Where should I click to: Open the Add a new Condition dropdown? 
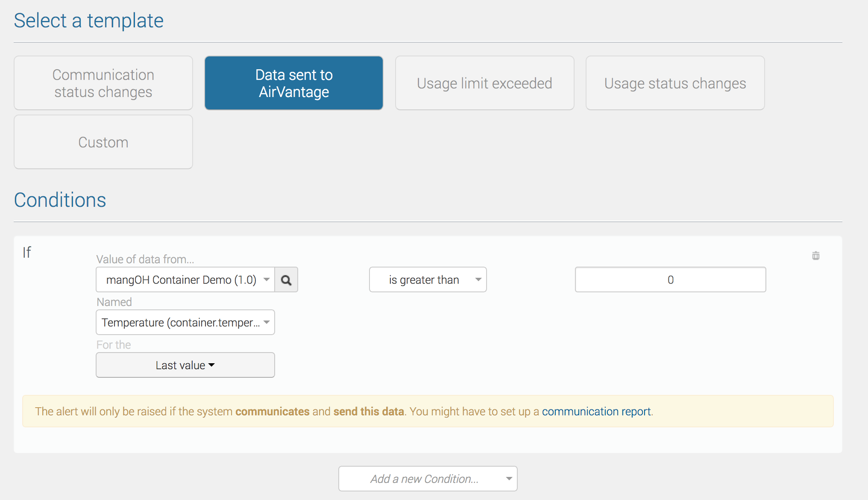click(428, 479)
